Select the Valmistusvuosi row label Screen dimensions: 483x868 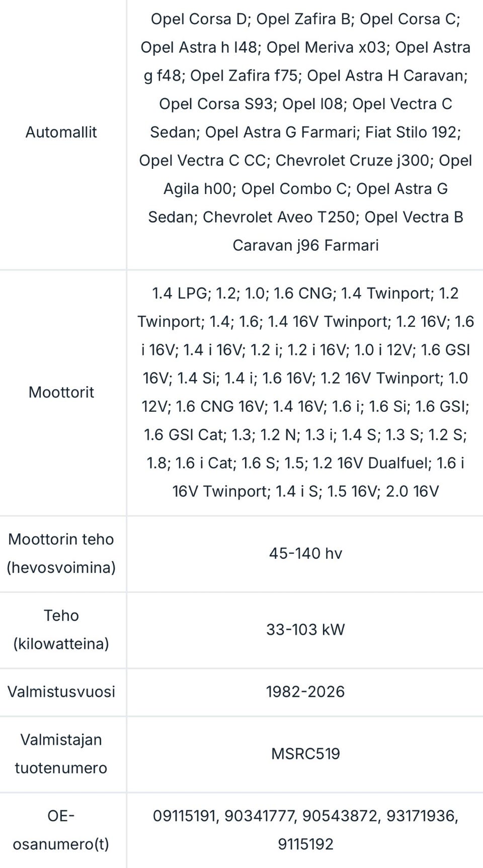click(61, 692)
